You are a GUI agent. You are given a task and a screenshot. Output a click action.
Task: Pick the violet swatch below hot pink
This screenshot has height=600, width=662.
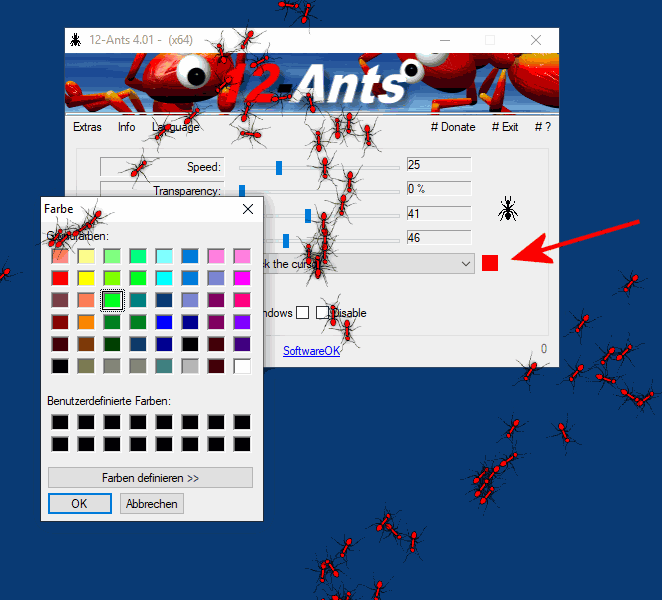coord(242,322)
